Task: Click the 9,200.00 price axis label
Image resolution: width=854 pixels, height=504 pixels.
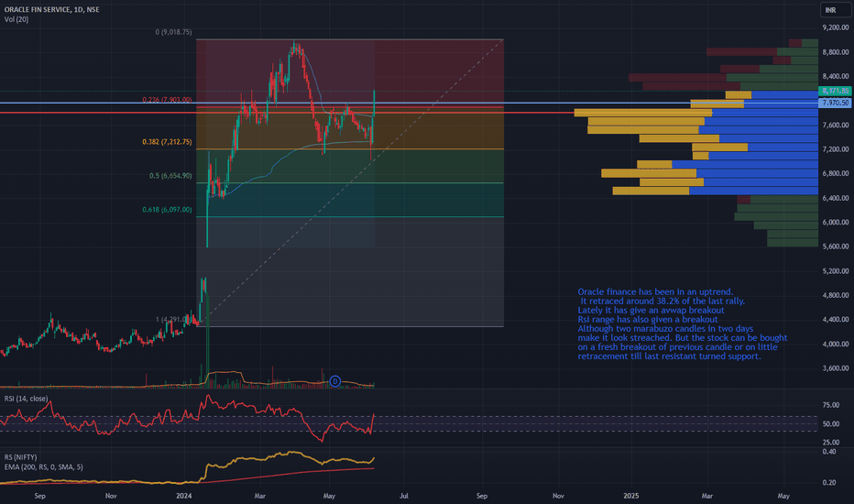Action: click(836, 27)
